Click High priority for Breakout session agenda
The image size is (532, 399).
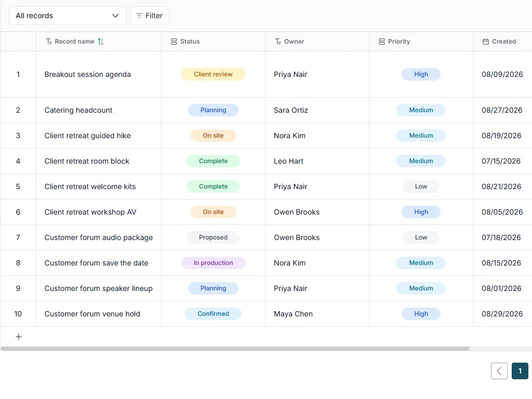pyautogui.click(x=421, y=74)
